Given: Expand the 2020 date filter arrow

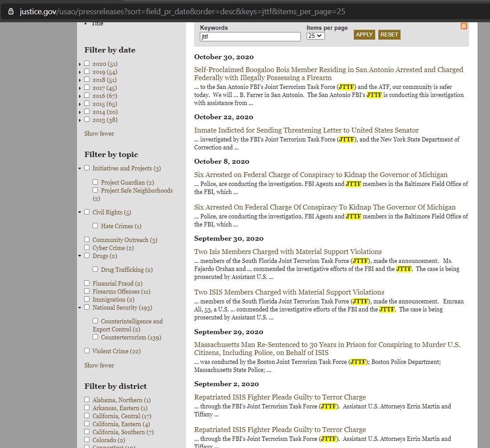Looking at the screenshot, I should [x=80, y=64].
